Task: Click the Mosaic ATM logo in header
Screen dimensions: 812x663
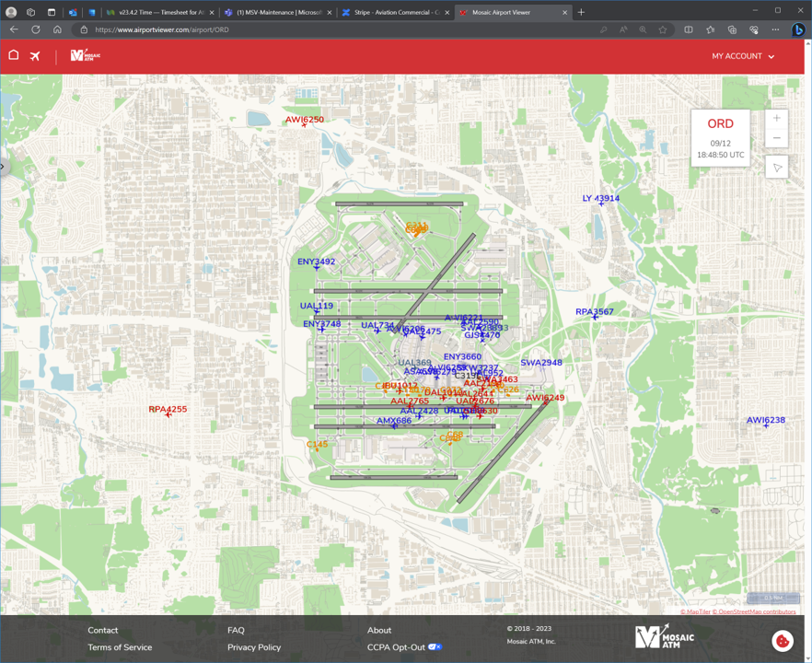Action: click(x=86, y=55)
